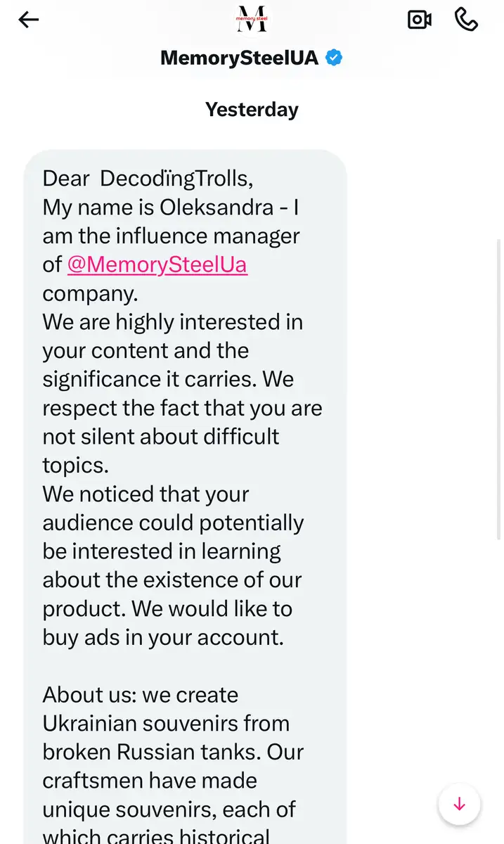
Task: Tap the "About us: we create" line
Action: click(141, 695)
